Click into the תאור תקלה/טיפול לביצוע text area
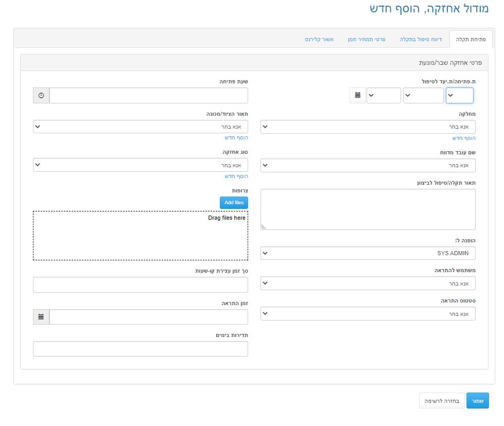This screenshot has height=426, width=504. pyautogui.click(x=368, y=209)
